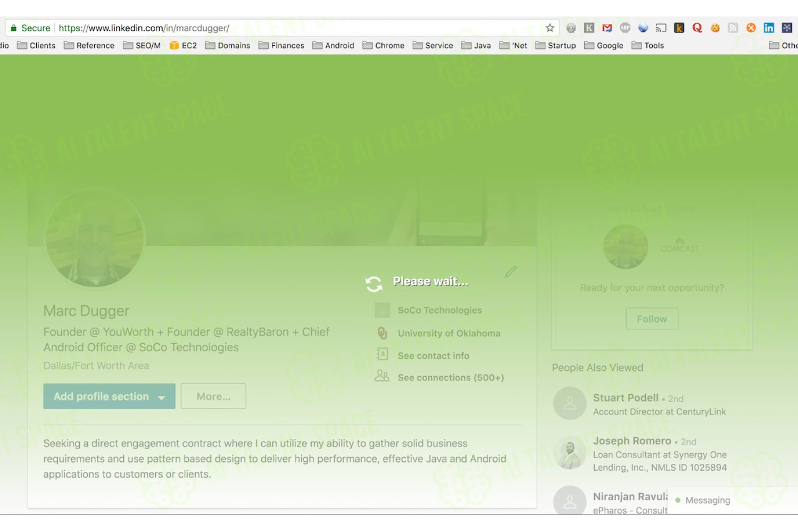Open SoCo Technologies link
This screenshot has width=798, height=532.
pos(439,310)
